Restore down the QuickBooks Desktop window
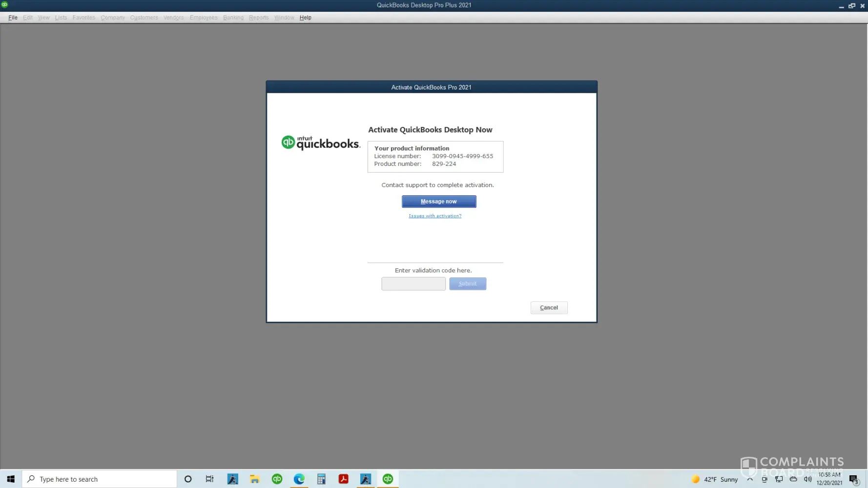This screenshot has width=868, height=488. point(852,6)
